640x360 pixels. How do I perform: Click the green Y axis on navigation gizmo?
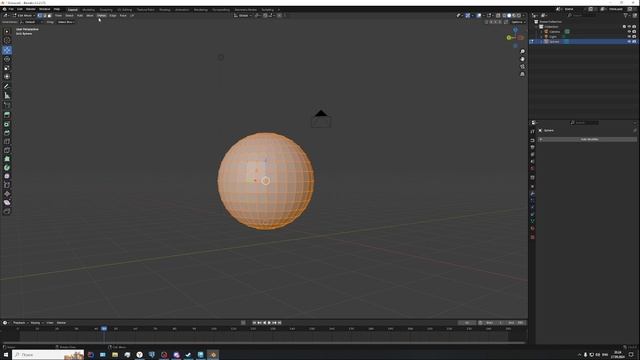(509, 38)
